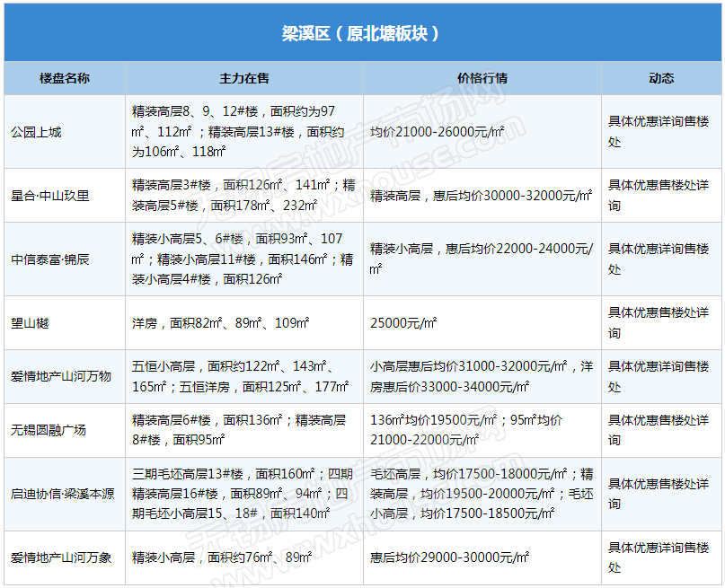
Task: Click the 星合·中山玖里 property name
Action: click(x=50, y=196)
